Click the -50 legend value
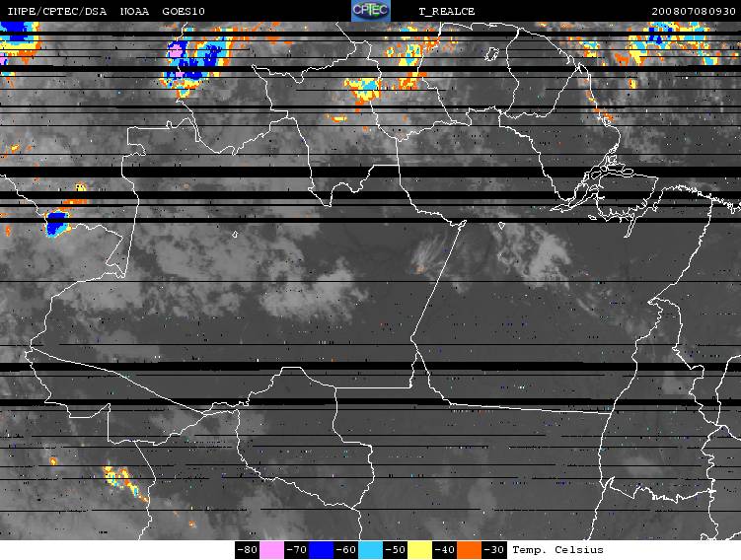The image size is (741, 560). pyautogui.click(x=395, y=550)
